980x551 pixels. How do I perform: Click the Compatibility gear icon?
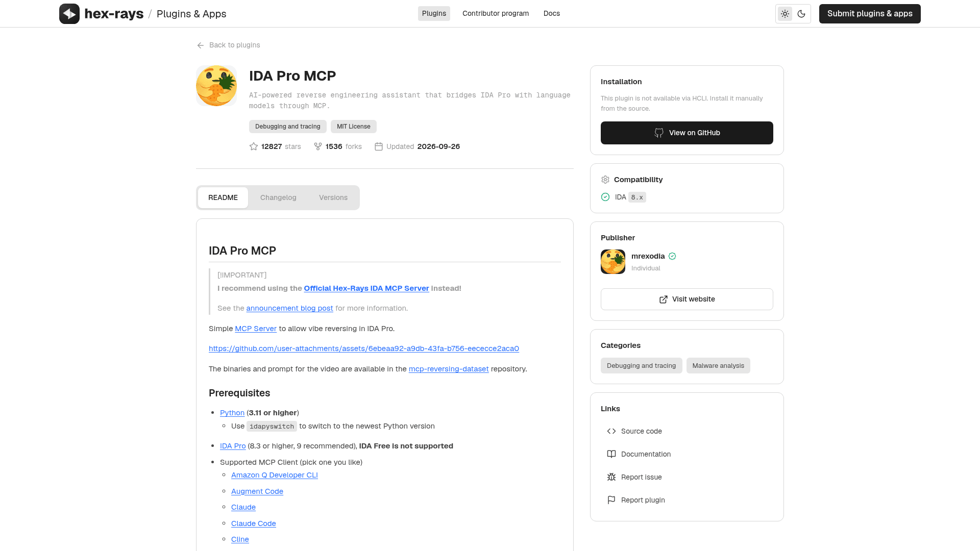[x=605, y=180]
